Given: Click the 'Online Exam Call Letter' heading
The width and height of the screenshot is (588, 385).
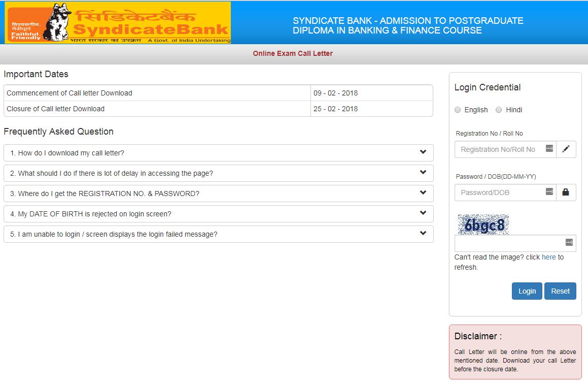Looking at the screenshot, I should [x=293, y=53].
